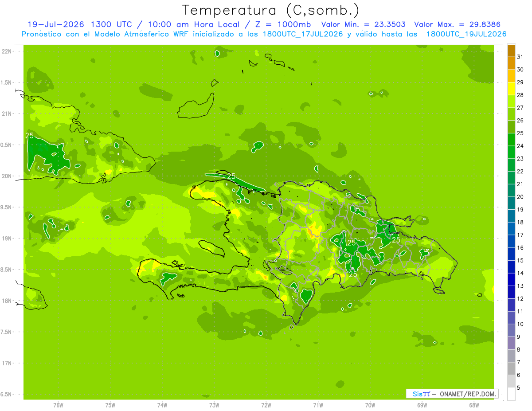Click the "18N" latitude label
Screen dimensions: 532x411
coord(7,301)
